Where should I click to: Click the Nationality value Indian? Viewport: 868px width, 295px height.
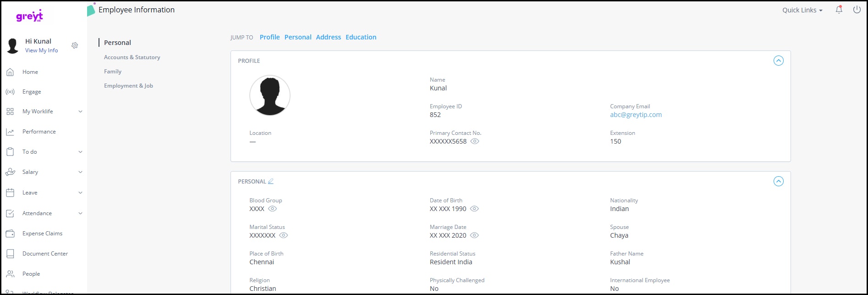pyautogui.click(x=619, y=209)
